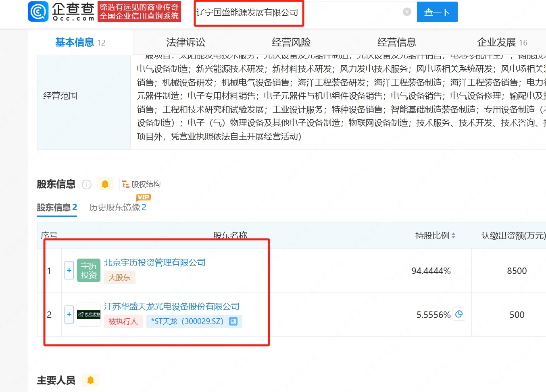546x392 pixels.
Task: Click the 被执行人 tag
Action: (123, 321)
